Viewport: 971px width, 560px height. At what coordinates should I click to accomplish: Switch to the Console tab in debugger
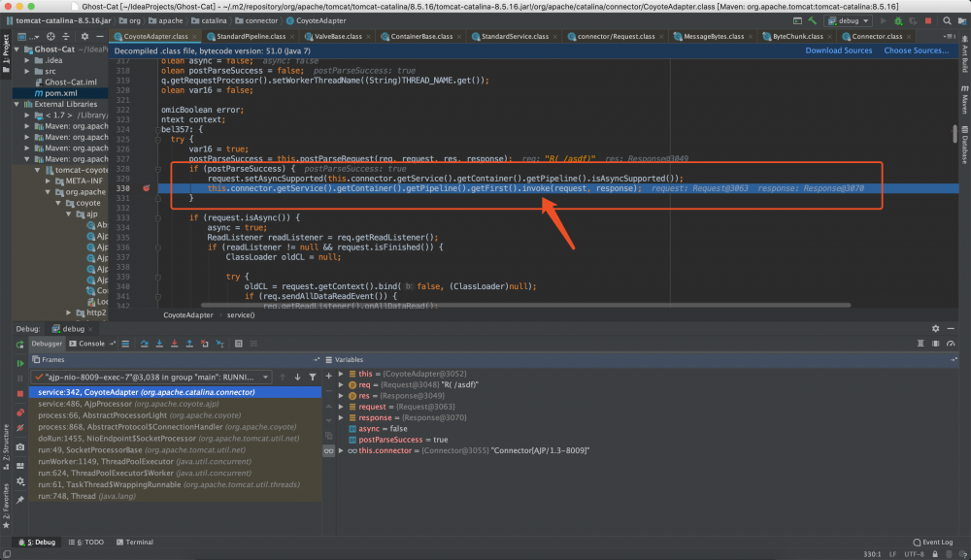(x=91, y=344)
